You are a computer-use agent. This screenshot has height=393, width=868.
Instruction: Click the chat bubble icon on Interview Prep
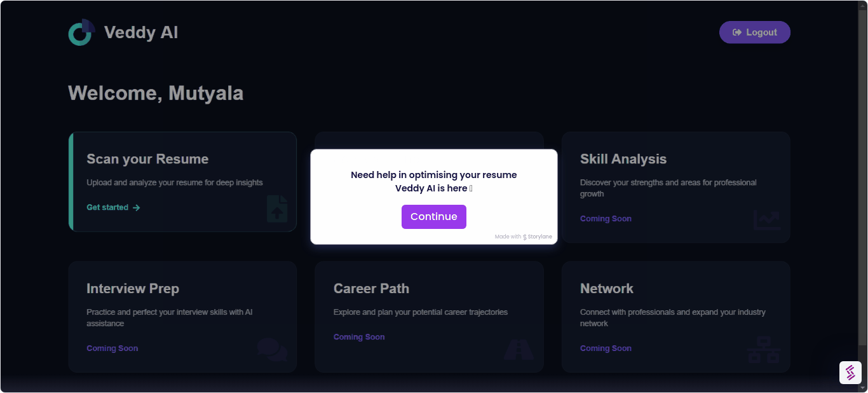(x=273, y=349)
